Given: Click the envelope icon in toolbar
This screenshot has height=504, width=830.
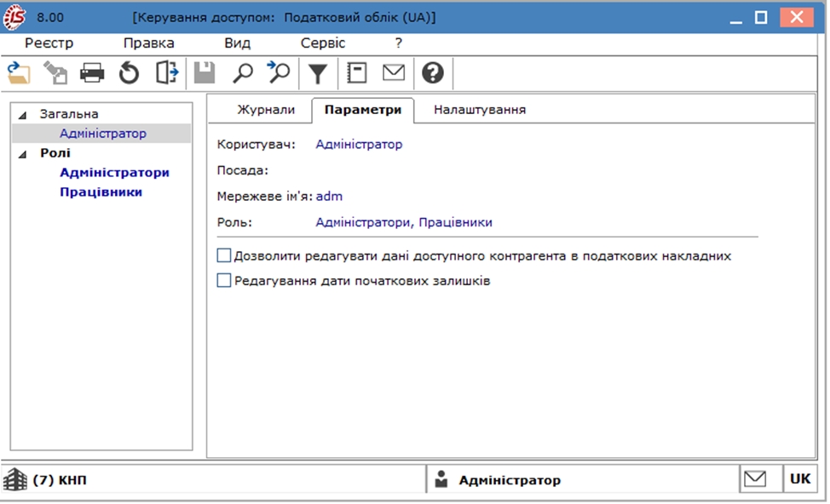Looking at the screenshot, I should click(x=394, y=72).
